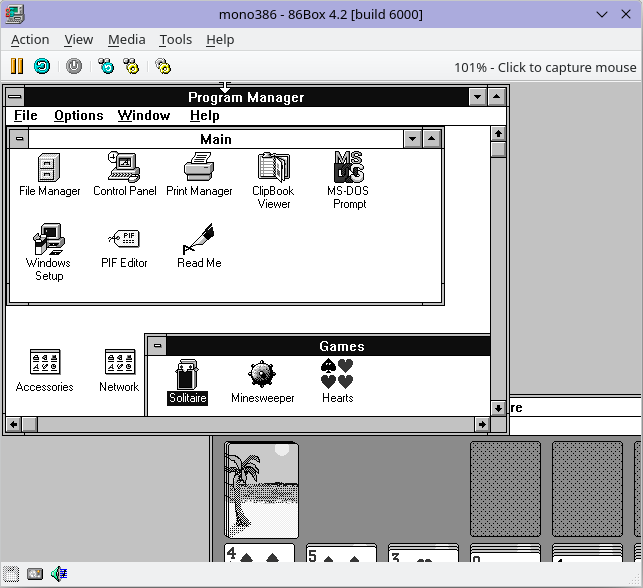Click Program Manager vertical scroll up arrow
Image resolution: width=643 pixels, height=588 pixels.
point(498,134)
